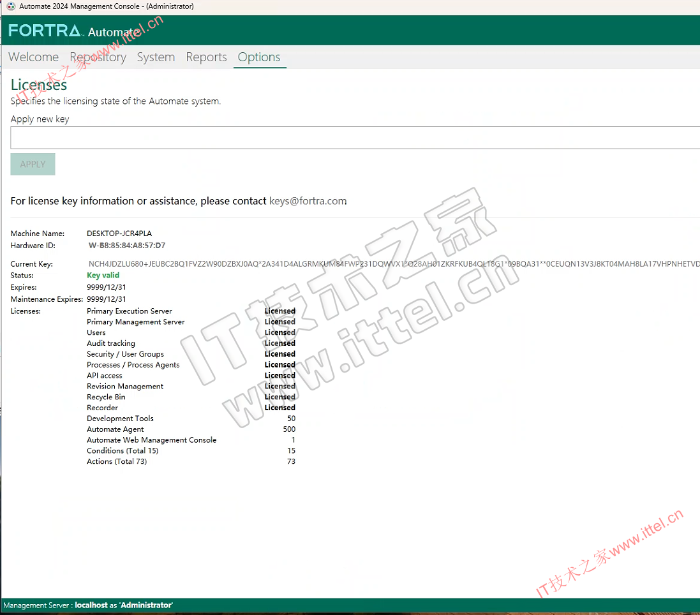This screenshot has width=700, height=615.
Task: Select the Options tab
Action: point(259,57)
